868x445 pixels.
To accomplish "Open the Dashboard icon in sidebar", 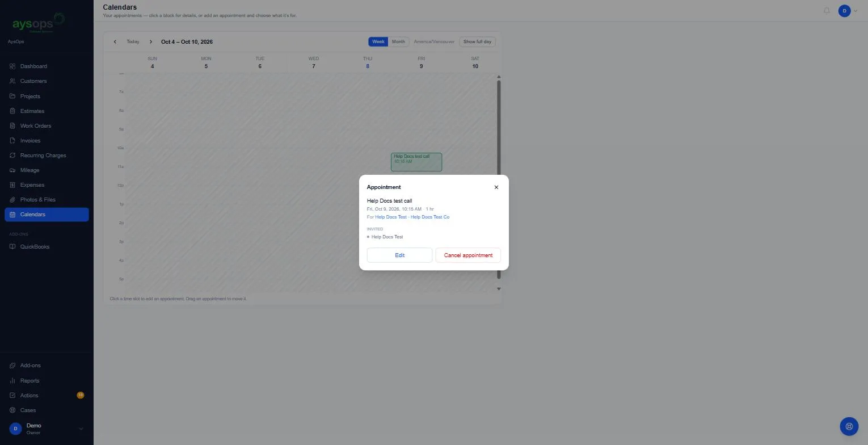I will (x=12, y=66).
